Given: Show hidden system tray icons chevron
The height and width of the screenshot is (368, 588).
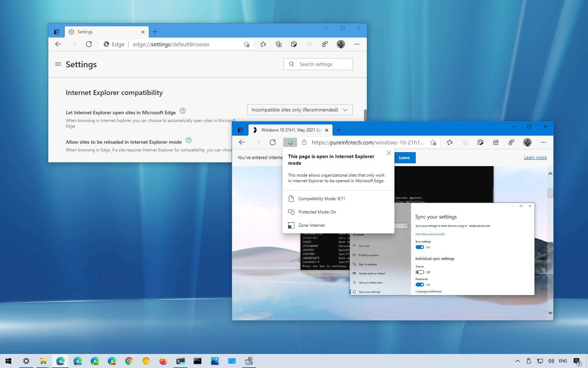Looking at the screenshot, I should 518,361.
